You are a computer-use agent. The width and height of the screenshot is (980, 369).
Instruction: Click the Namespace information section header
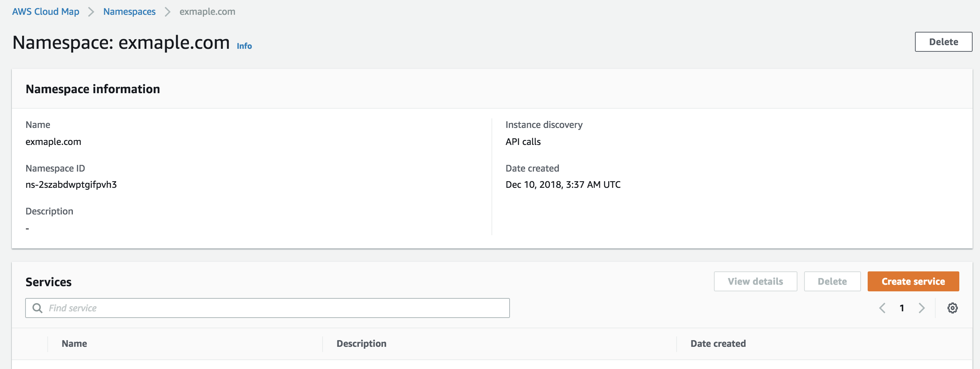93,89
